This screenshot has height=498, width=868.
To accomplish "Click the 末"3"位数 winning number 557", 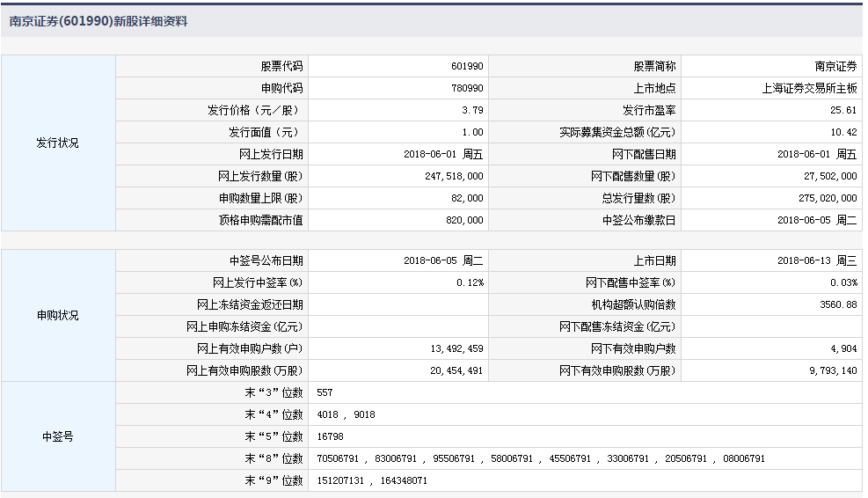I will point(324,392).
